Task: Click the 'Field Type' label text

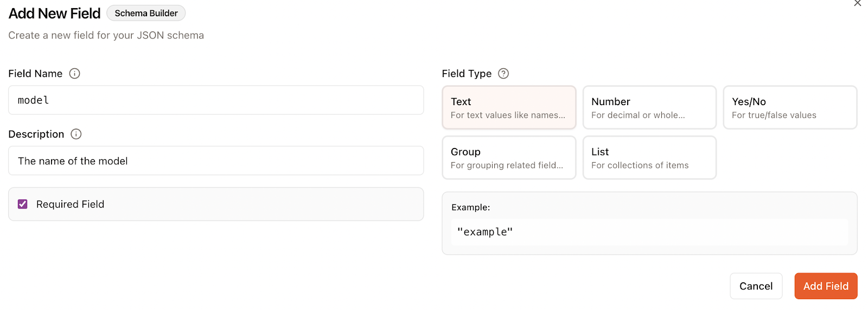Action: 467,74
